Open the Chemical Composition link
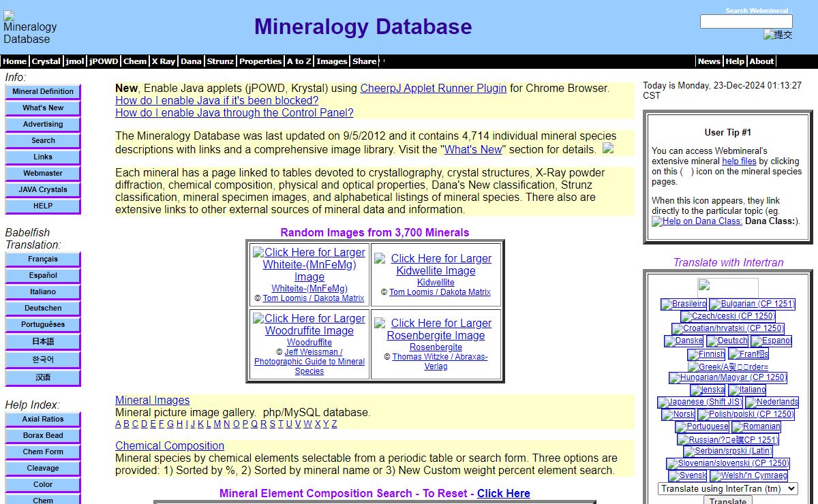Image resolution: width=818 pixels, height=504 pixels. (x=170, y=445)
